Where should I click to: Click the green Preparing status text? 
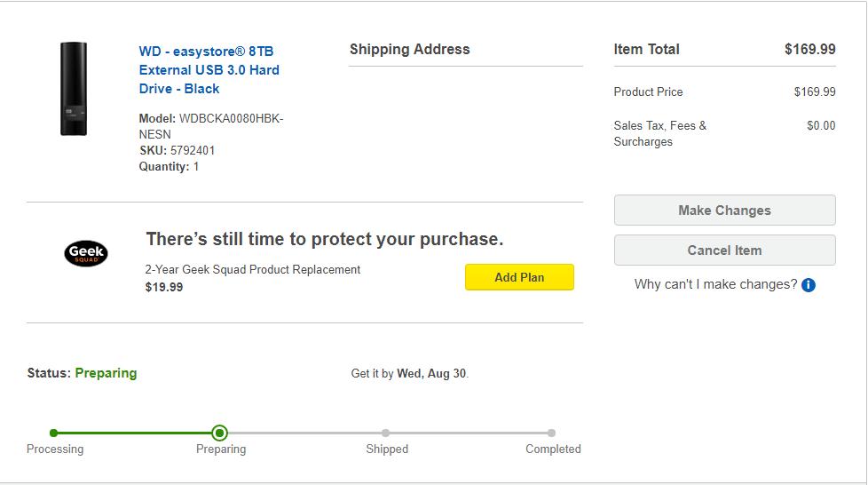click(106, 373)
